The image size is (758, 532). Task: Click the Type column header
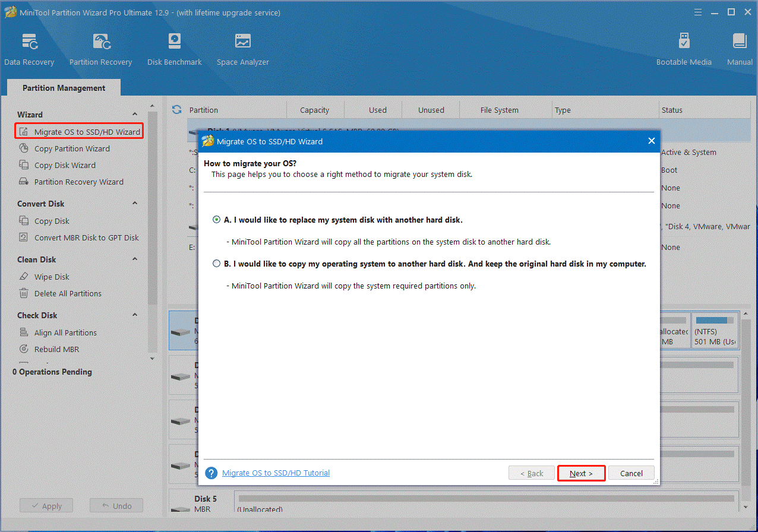click(x=604, y=110)
